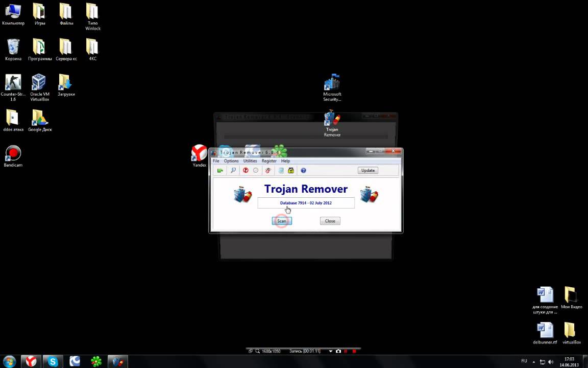Viewport: 588px width, 368px height.
Task: Click the Корзина recycle bin icon
Action: click(x=13, y=50)
